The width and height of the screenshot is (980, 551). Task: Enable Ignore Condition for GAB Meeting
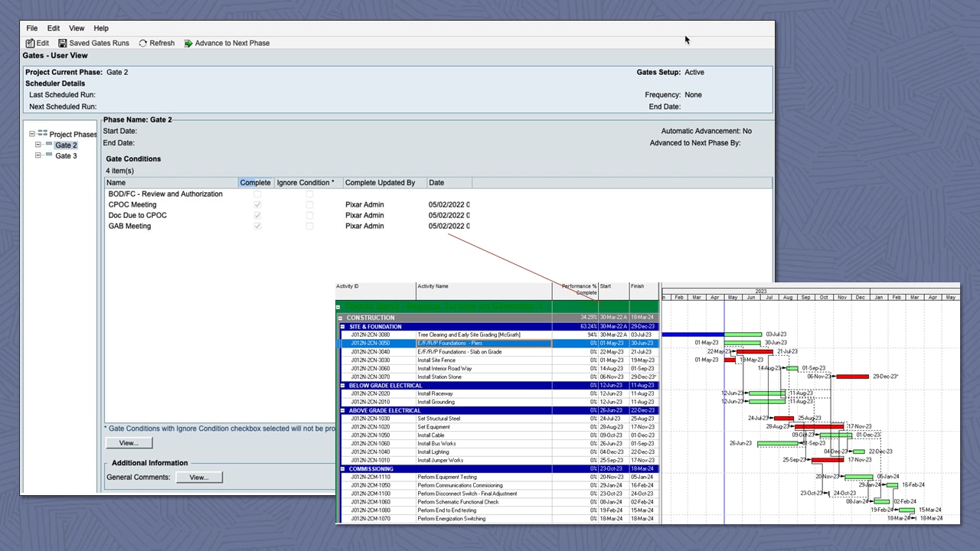coord(309,227)
